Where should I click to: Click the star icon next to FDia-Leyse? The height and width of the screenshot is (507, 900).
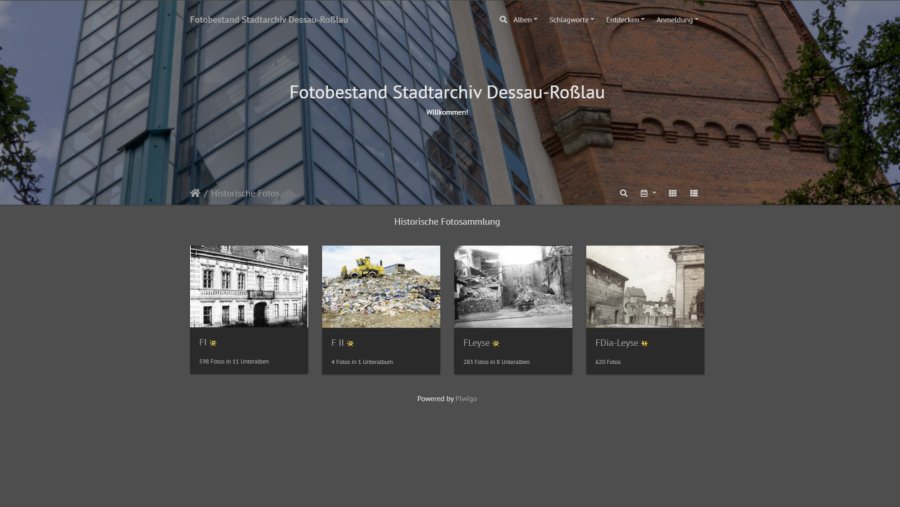[645, 343]
